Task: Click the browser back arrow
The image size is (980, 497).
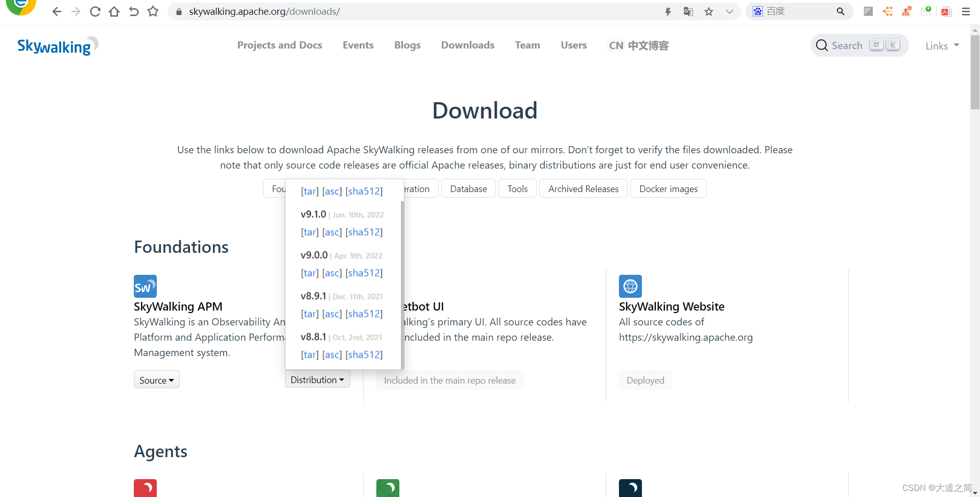Action: 57,11
